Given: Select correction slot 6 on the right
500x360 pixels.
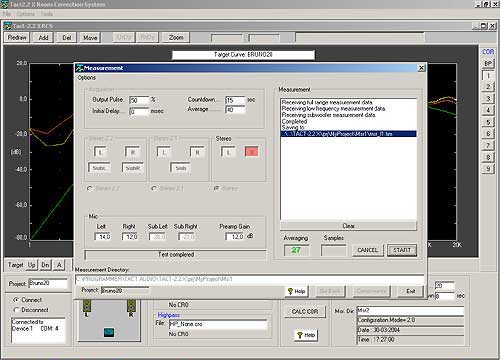Looking at the screenshot, I should point(488,133).
